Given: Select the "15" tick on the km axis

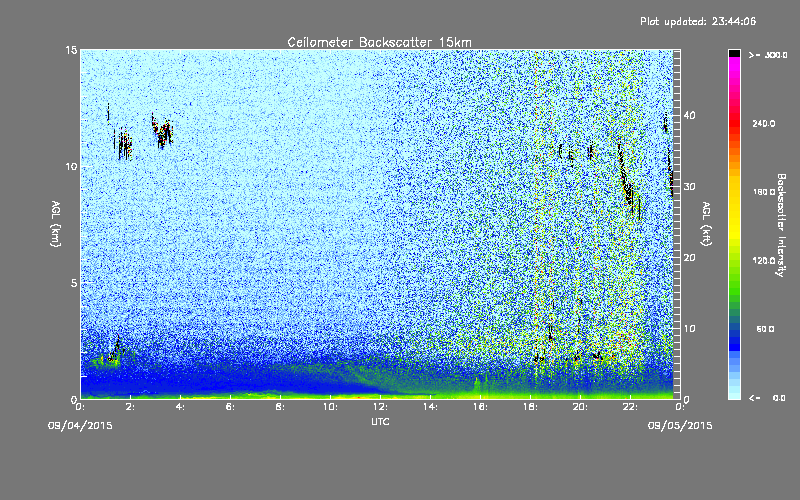Looking at the screenshot, I should coord(71,50).
